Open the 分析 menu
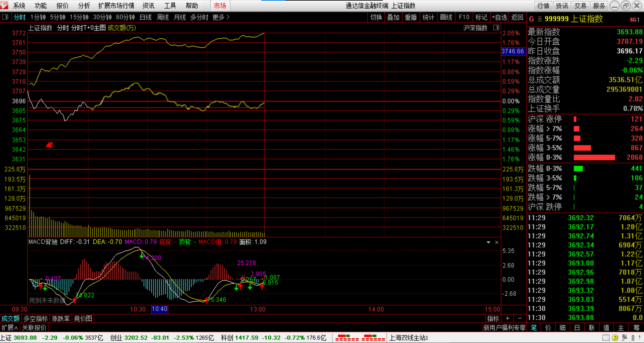644x343 pixels. pyautogui.click(x=84, y=6)
